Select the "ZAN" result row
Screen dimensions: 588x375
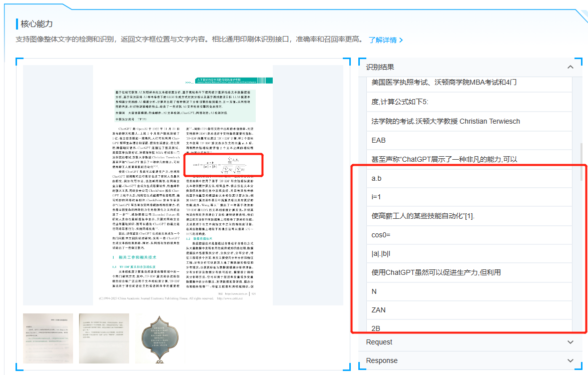465,310
